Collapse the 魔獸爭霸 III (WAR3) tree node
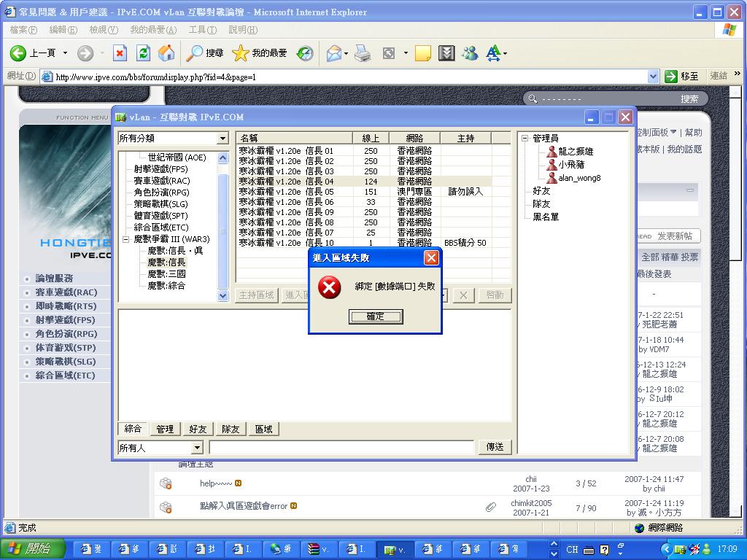Screen dimensions: 747x560 (125, 239)
